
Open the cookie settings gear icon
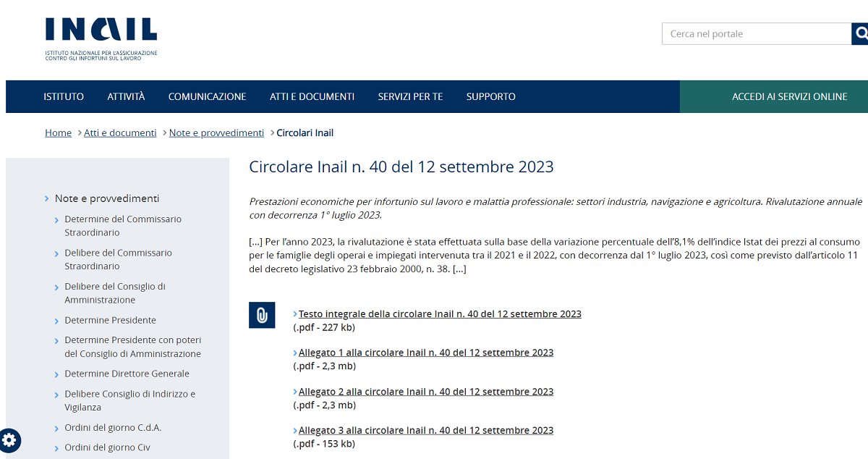click(x=10, y=439)
